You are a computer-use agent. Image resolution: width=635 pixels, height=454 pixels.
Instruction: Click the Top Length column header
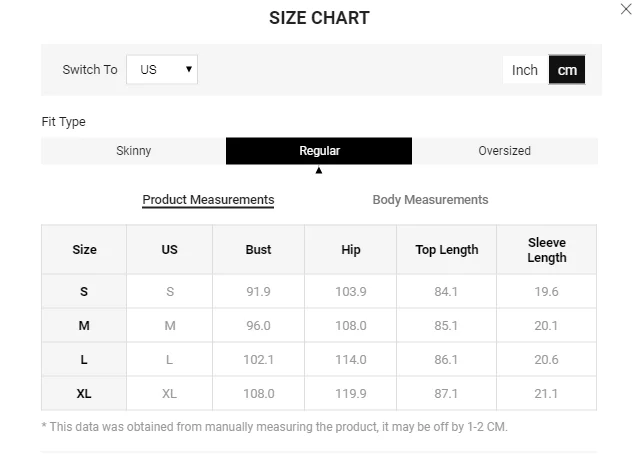coord(446,250)
